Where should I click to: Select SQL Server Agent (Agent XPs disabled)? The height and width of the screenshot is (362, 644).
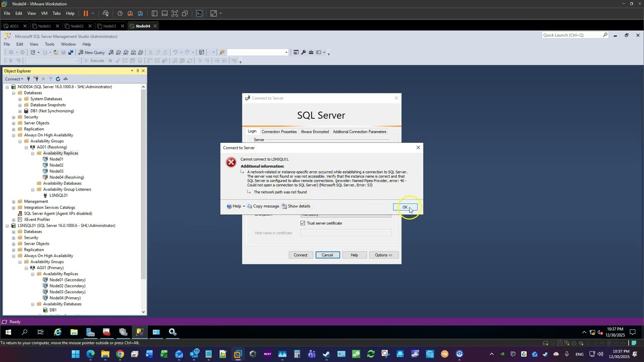point(58,214)
